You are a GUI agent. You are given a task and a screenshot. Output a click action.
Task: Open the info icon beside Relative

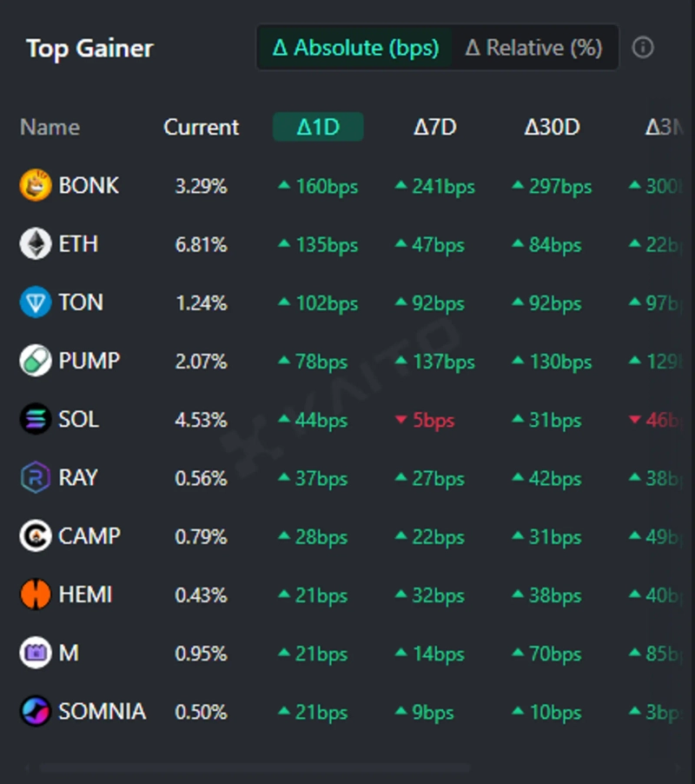(643, 48)
